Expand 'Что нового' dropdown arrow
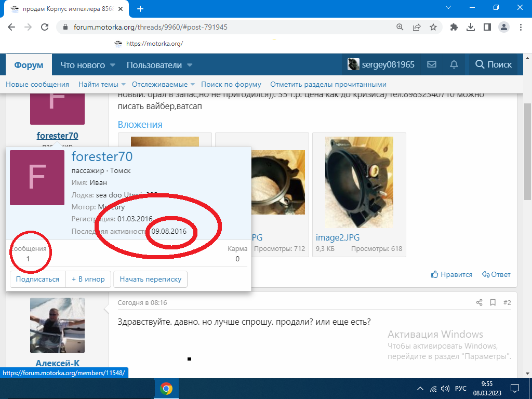 click(113, 65)
